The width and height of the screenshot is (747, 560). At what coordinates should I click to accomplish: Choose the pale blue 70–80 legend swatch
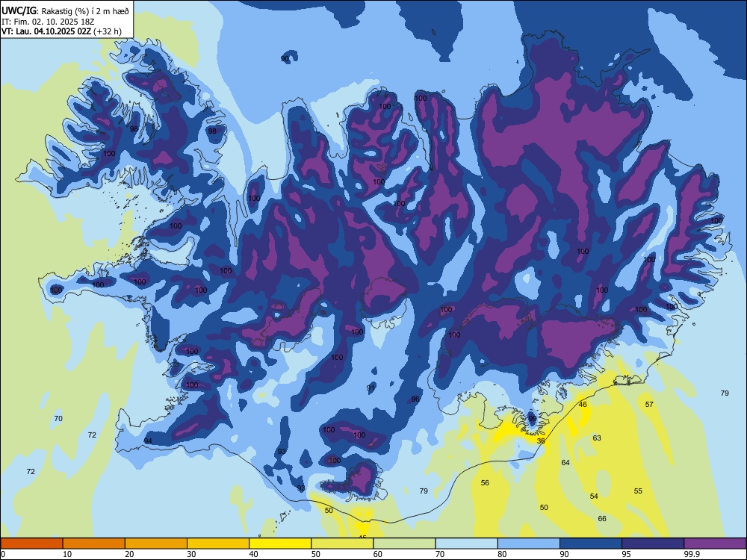[467, 544]
